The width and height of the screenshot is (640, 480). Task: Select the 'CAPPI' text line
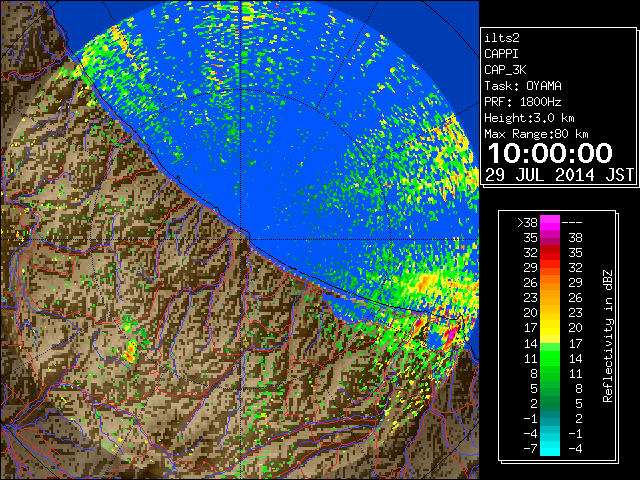tap(501, 54)
